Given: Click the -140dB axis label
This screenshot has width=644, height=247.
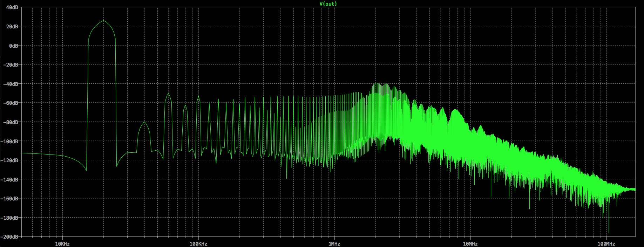Looking at the screenshot, I should pos(9,180).
